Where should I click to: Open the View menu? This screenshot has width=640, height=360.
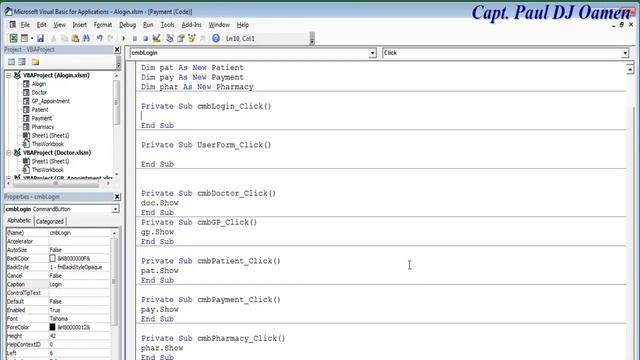60,25
